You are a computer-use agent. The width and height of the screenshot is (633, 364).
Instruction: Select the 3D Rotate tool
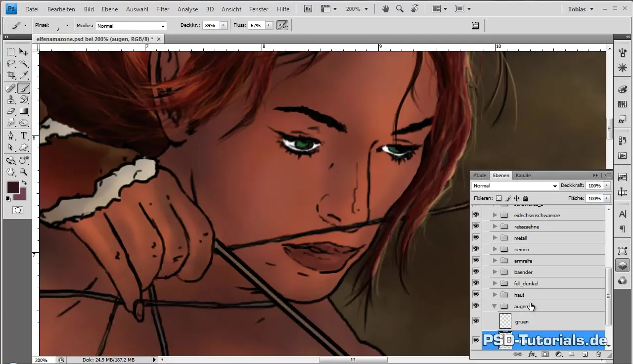pyautogui.click(x=11, y=161)
